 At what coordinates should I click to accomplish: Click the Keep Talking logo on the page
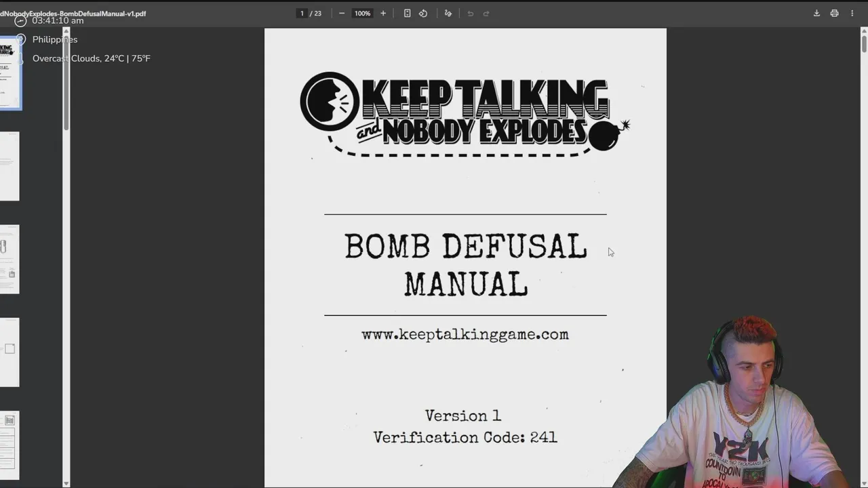[x=465, y=114]
